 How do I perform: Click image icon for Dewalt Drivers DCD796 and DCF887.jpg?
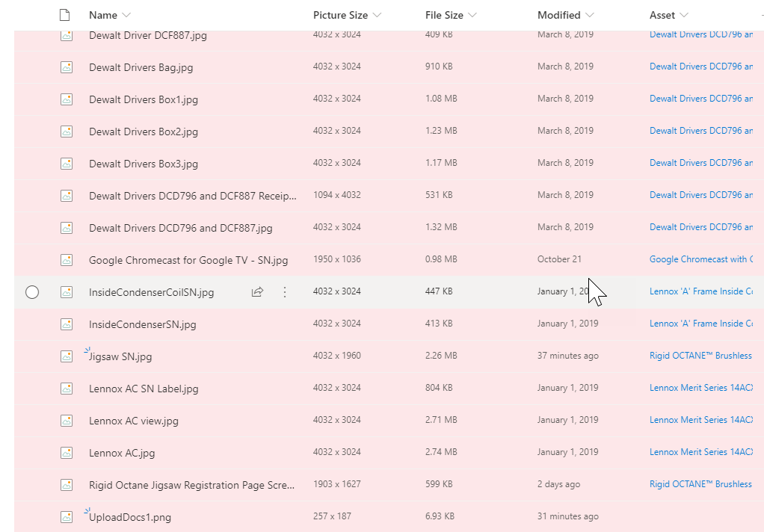[x=67, y=228]
